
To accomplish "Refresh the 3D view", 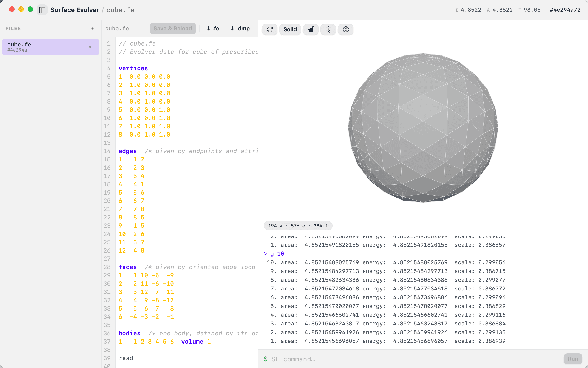I will (x=269, y=29).
